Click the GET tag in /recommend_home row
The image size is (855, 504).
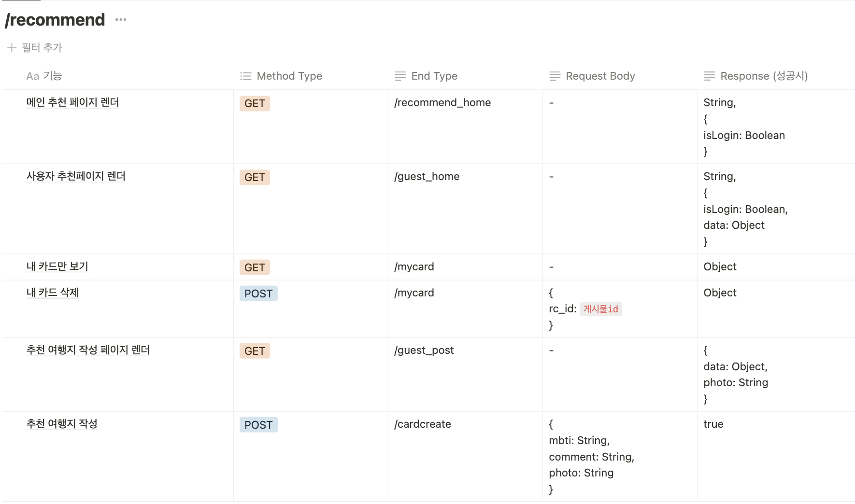(255, 103)
